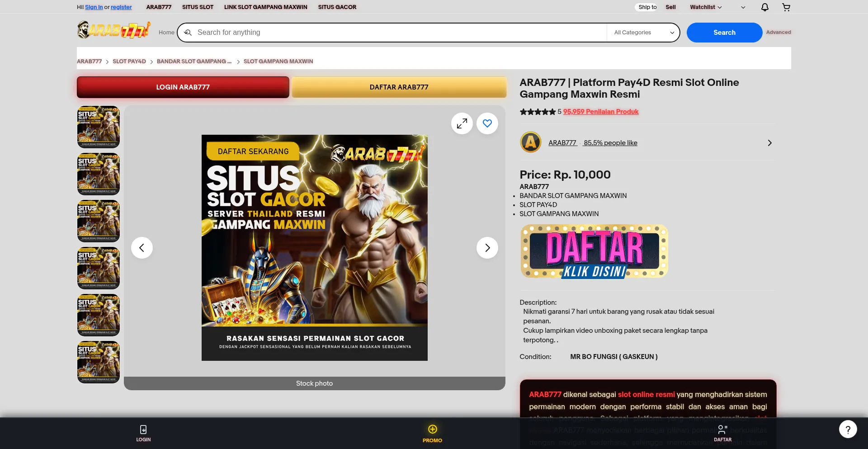This screenshot has height=449, width=868.
Task: Click the register link
Action: click(x=121, y=7)
